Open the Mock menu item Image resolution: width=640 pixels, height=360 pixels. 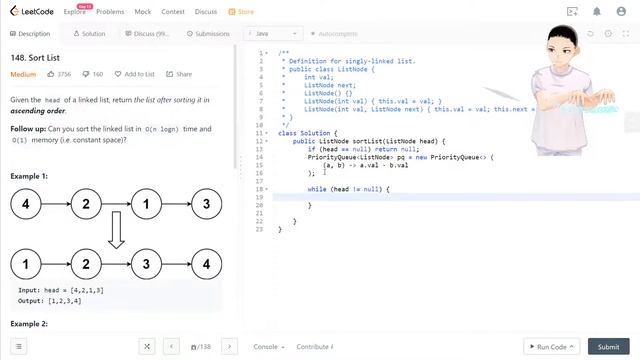(143, 12)
